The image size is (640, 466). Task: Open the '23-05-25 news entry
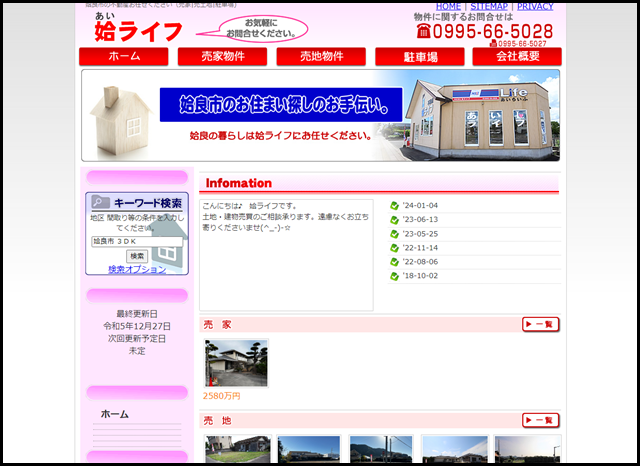[x=420, y=234]
